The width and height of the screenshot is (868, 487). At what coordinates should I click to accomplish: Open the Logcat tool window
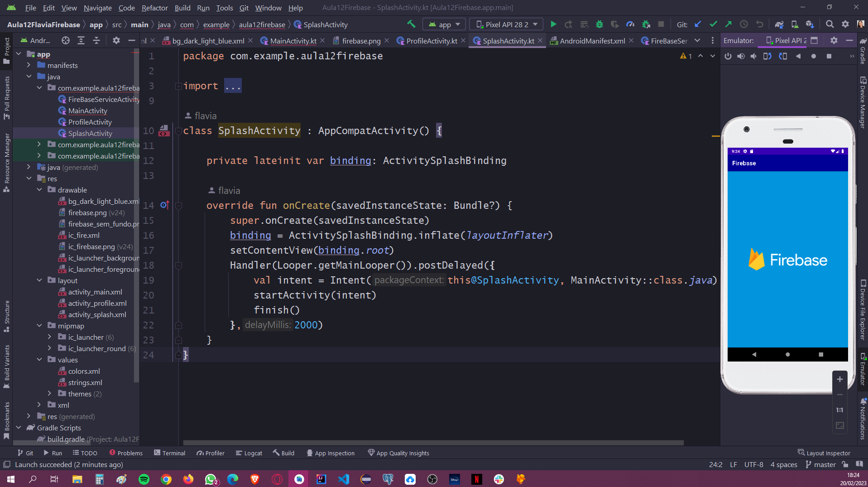click(249, 453)
